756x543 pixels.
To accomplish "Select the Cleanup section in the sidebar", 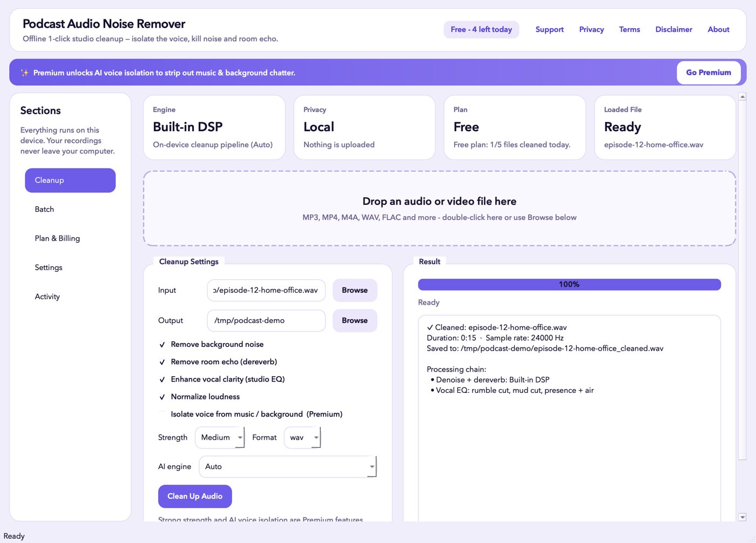I will coord(70,180).
